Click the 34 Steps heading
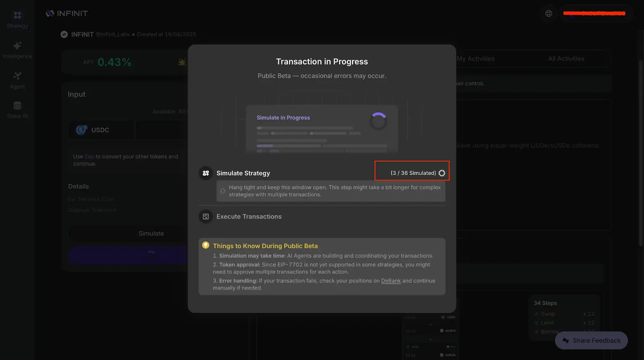 pyautogui.click(x=545, y=303)
